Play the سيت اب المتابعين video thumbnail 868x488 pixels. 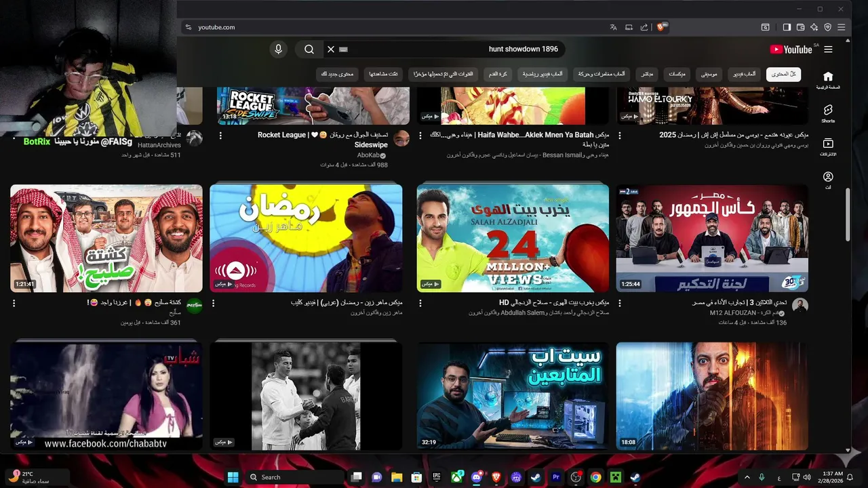pos(513,396)
